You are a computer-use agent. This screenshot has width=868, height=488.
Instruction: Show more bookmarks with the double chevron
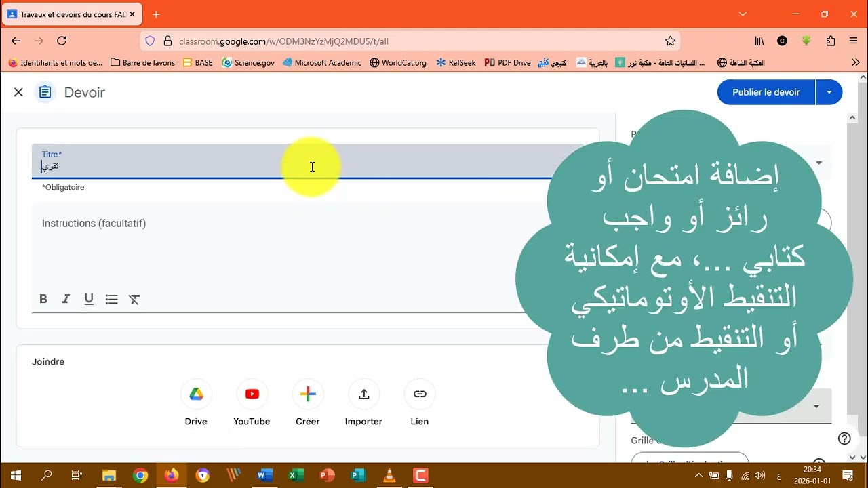pyautogui.click(x=855, y=62)
